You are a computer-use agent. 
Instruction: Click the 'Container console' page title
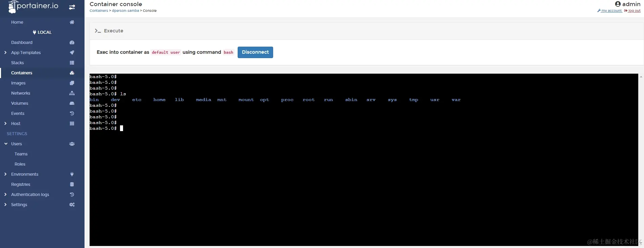(x=116, y=4)
